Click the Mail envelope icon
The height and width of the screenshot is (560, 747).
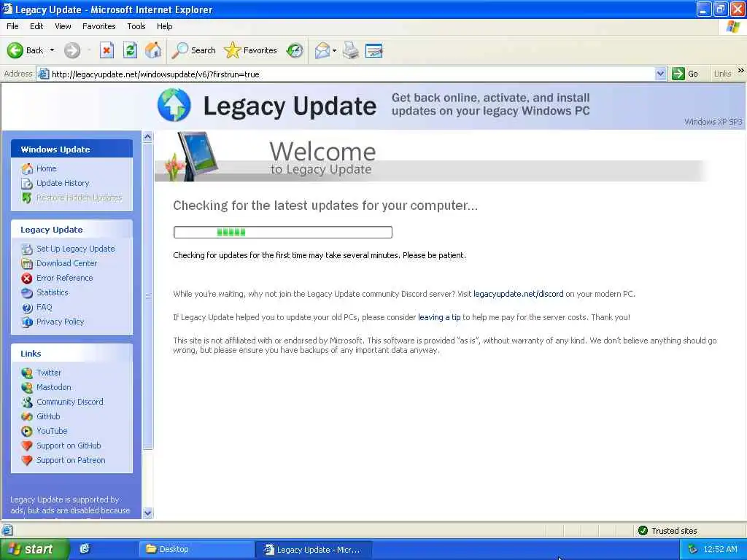(x=322, y=50)
